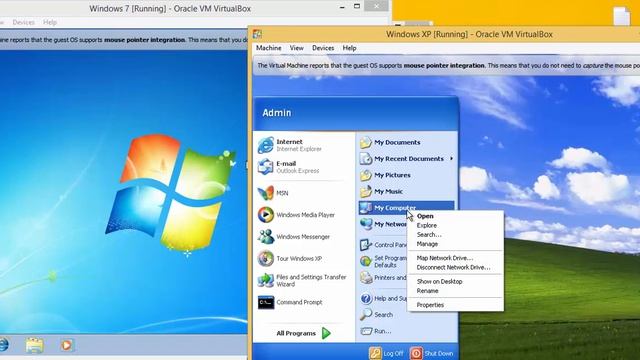Image resolution: width=640 pixels, height=360 pixels.
Task: Click the Outlook Express subtitle text
Action: tap(298, 171)
